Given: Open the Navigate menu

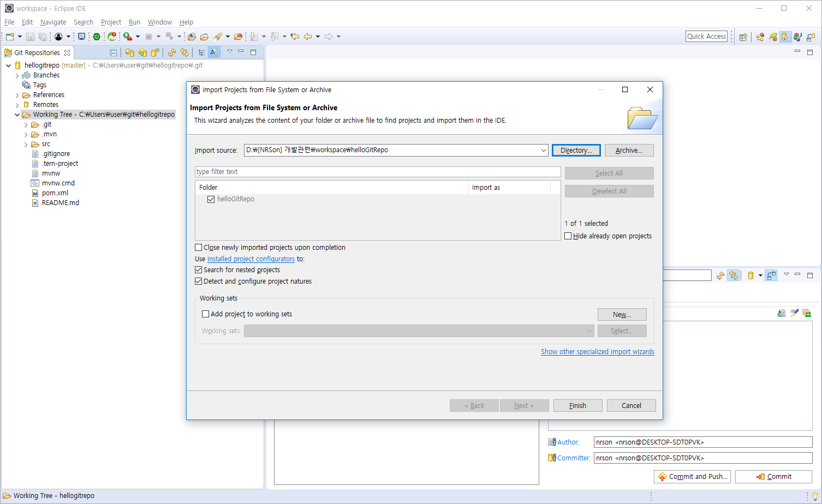Looking at the screenshot, I should (53, 22).
